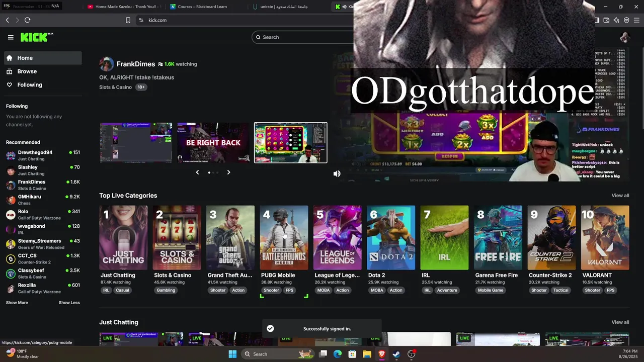
Task: Open League of Legends category card
Action: coord(337,238)
